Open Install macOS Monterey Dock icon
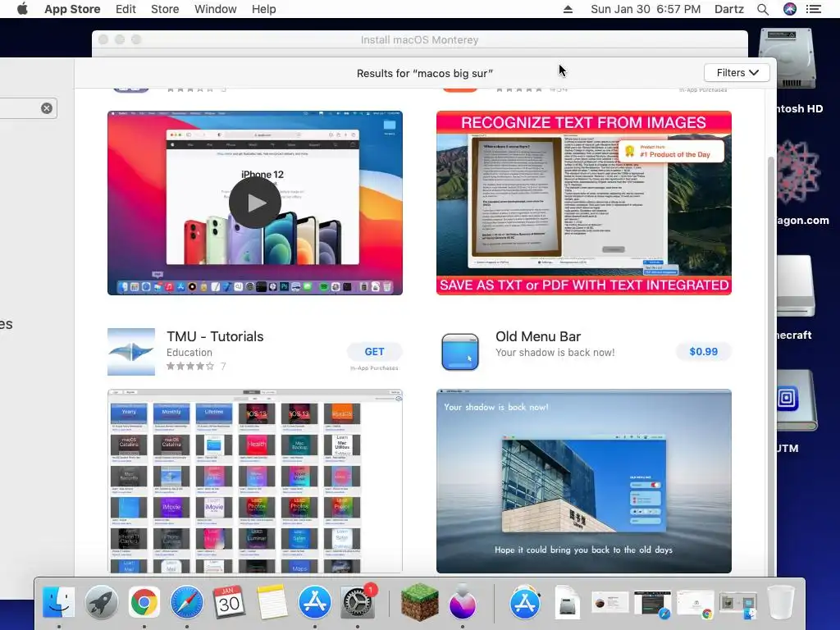 tap(463, 602)
